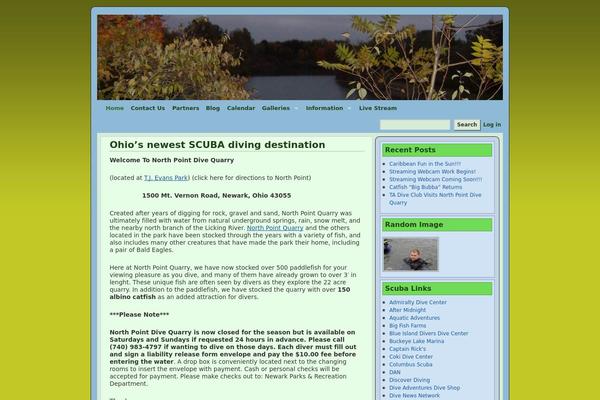
Task: Visit Blue Island Divers Dive Center link
Action: (x=429, y=333)
